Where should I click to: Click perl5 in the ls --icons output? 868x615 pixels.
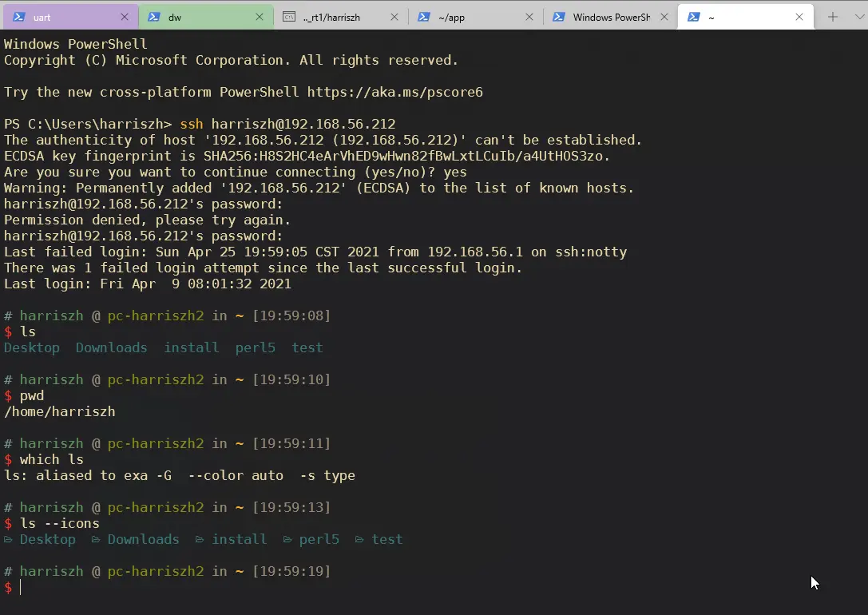pyautogui.click(x=319, y=539)
